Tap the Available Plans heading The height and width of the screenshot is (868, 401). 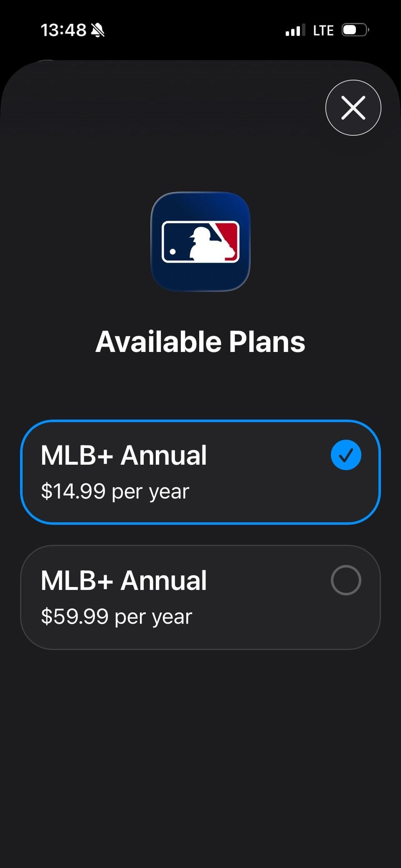tap(200, 342)
